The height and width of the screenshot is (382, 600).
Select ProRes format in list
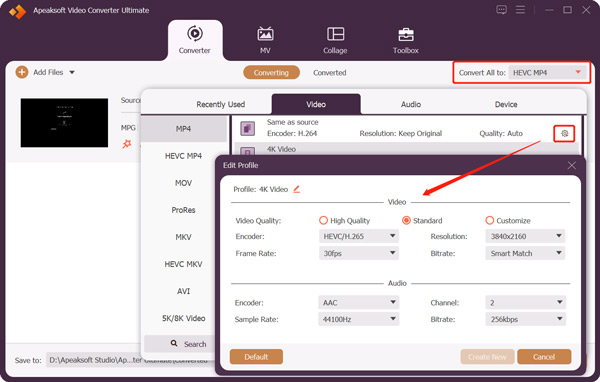(x=184, y=210)
